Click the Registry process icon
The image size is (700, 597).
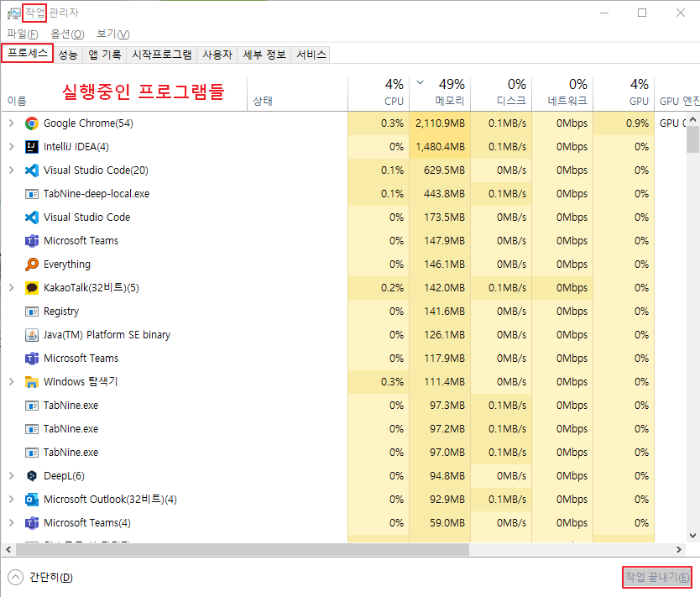(x=32, y=312)
